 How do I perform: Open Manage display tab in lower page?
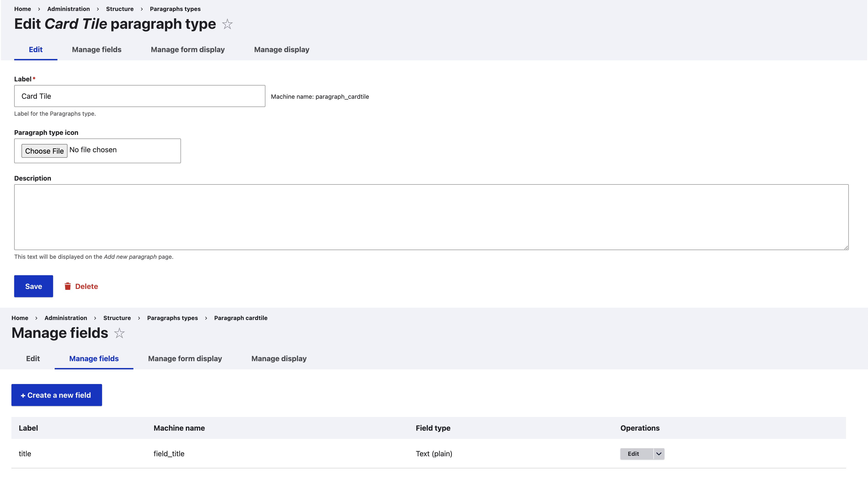(279, 358)
